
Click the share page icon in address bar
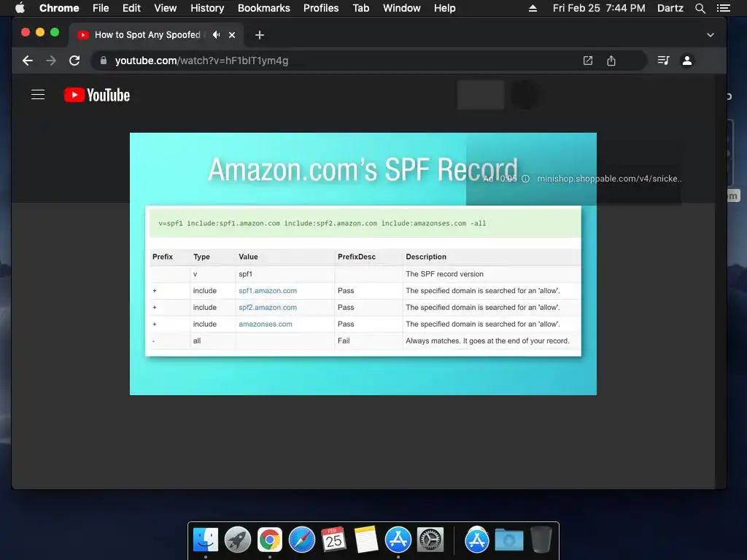(x=611, y=61)
